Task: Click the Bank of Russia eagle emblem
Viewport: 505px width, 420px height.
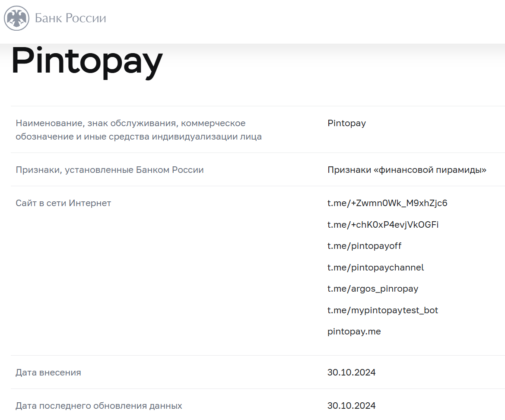Action: [16, 18]
